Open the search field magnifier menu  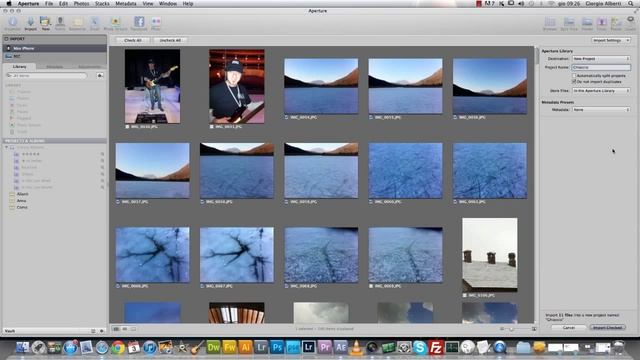click(x=9, y=76)
